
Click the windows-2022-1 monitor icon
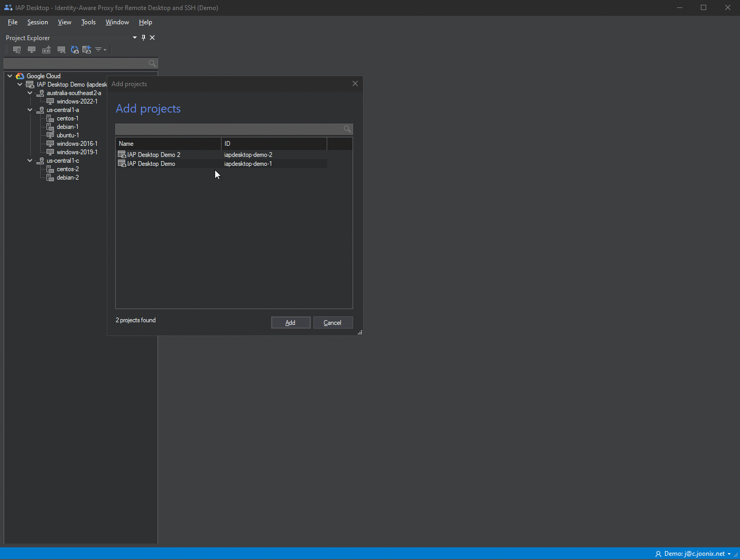[50, 101]
